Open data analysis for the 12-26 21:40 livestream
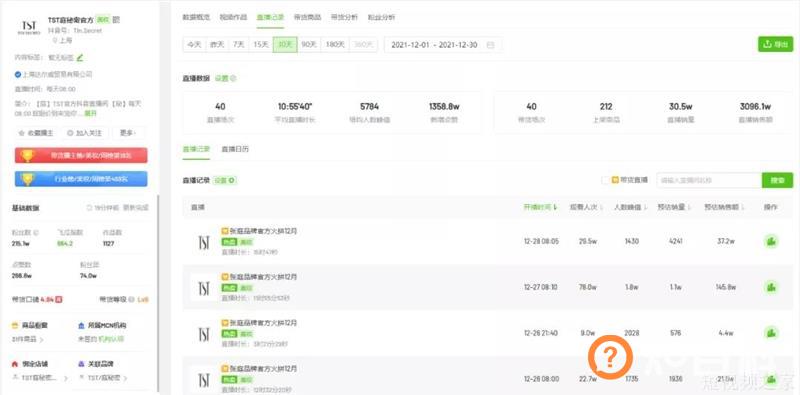Viewport: 800px width, 395px height. (771, 333)
